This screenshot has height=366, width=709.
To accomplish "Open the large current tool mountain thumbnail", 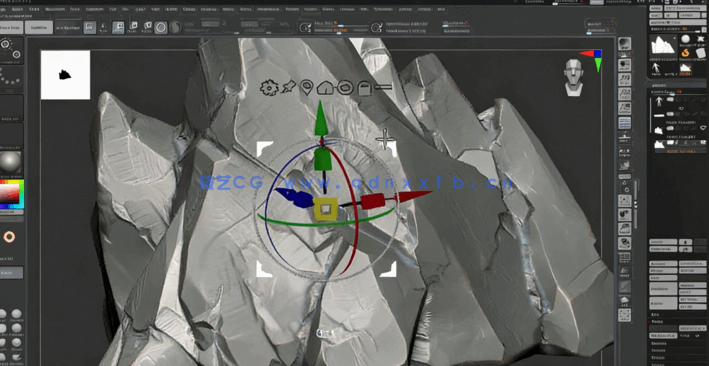I will (x=663, y=46).
